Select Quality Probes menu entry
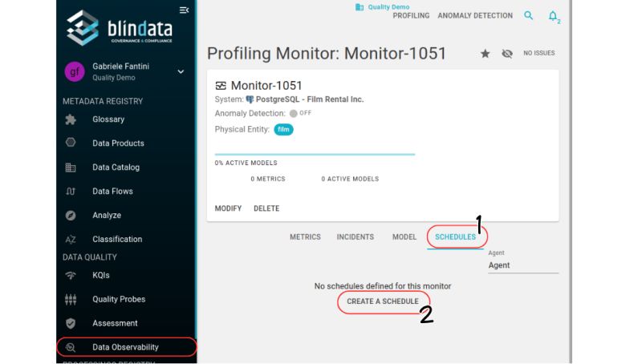 pos(119,299)
